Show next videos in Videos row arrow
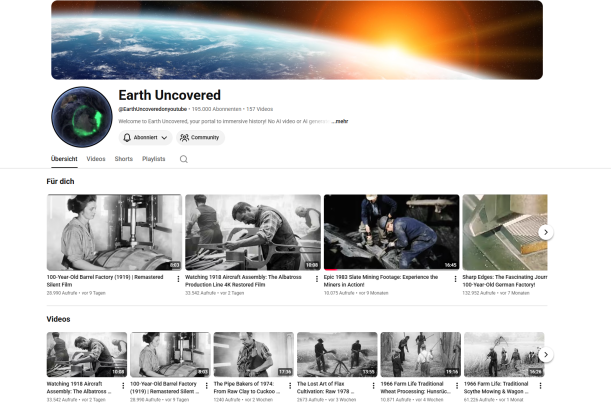 tap(546, 355)
